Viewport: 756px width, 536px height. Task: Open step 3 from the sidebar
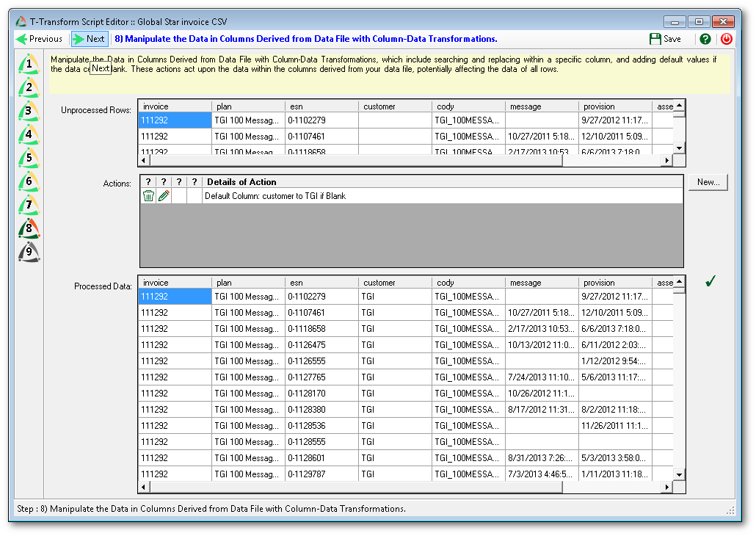tap(29, 111)
